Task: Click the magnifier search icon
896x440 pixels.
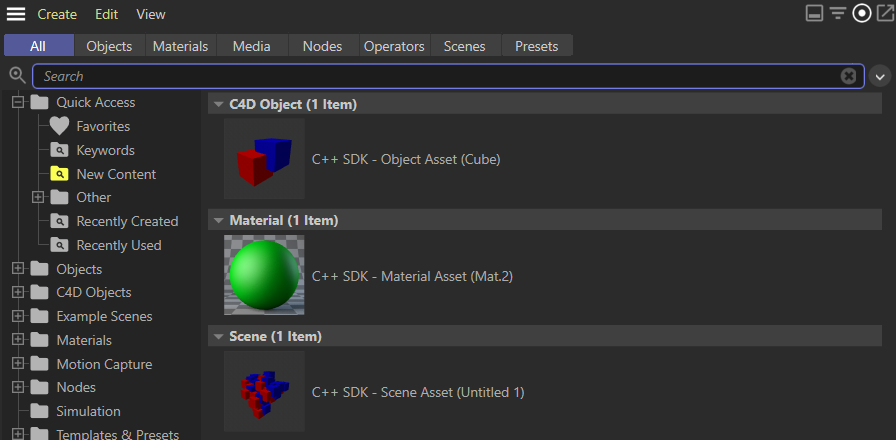Action: point(16,75)
